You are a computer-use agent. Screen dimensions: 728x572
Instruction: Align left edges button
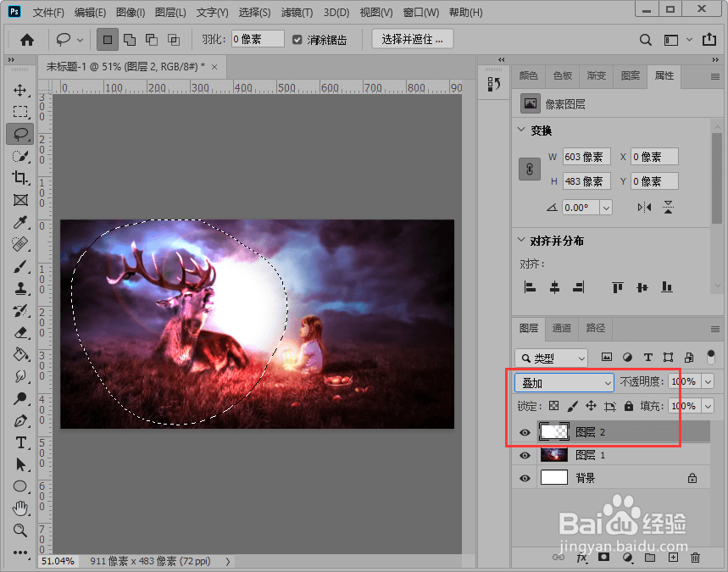tap(530, 287)
